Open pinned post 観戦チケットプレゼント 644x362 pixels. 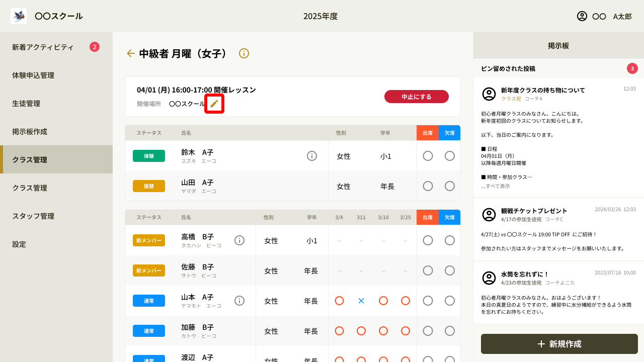(534, 211)
